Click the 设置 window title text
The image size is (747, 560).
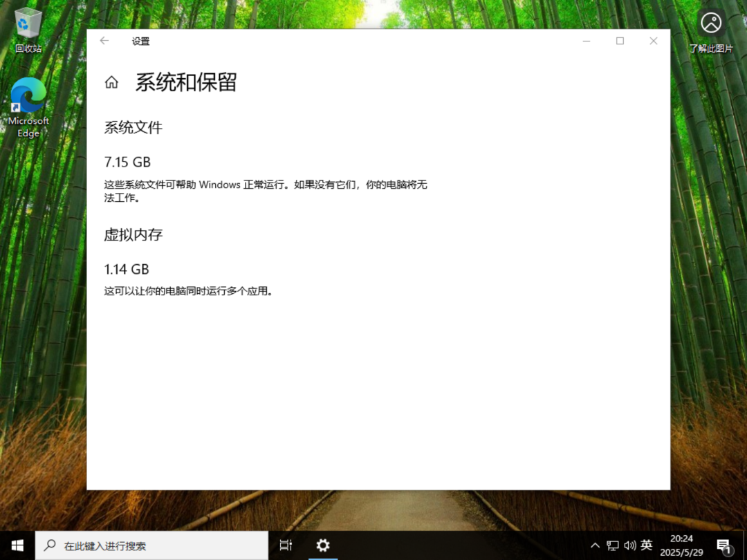(140, 41)
